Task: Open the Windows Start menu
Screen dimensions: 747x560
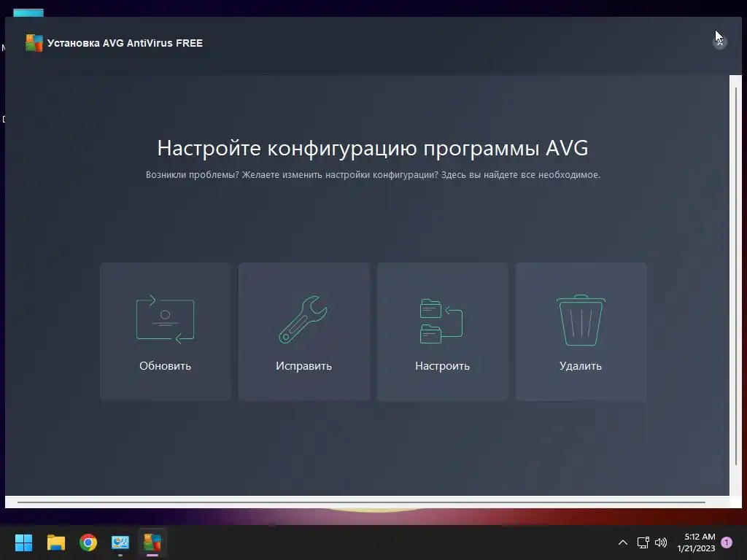Action: click(x=23, y=542)
